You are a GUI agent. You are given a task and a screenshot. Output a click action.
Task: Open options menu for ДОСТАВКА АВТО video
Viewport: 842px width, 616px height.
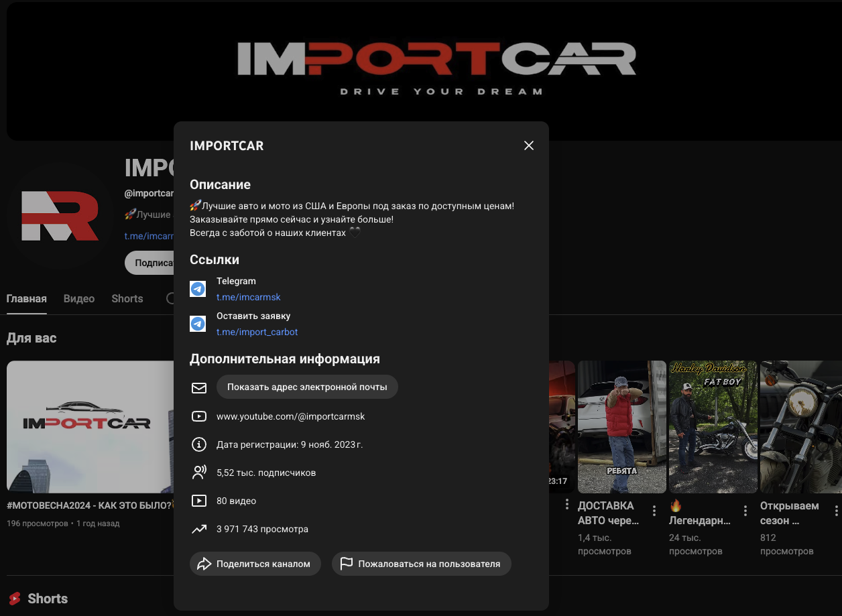click(654, 511)
